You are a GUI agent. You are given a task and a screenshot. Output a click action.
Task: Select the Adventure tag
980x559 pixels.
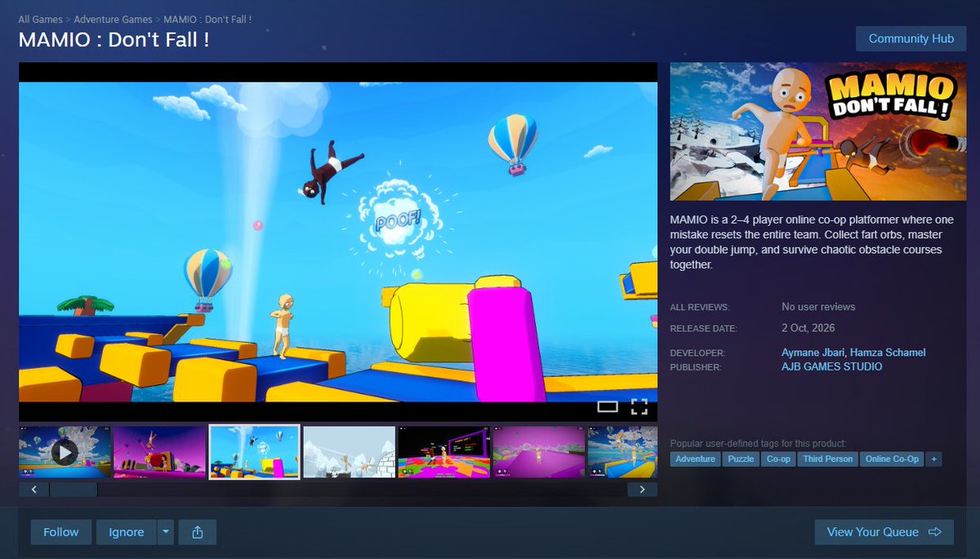click(x=695, y=459)
